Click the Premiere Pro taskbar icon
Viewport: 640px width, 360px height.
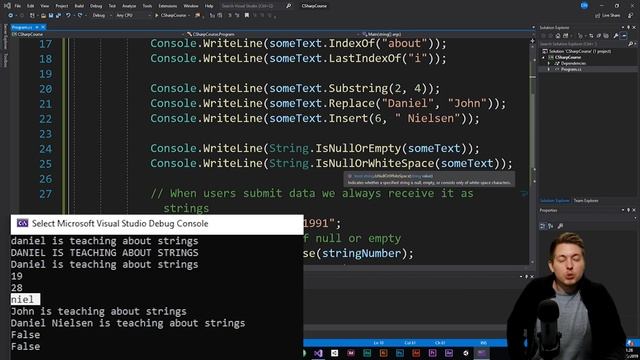point(432,353)
